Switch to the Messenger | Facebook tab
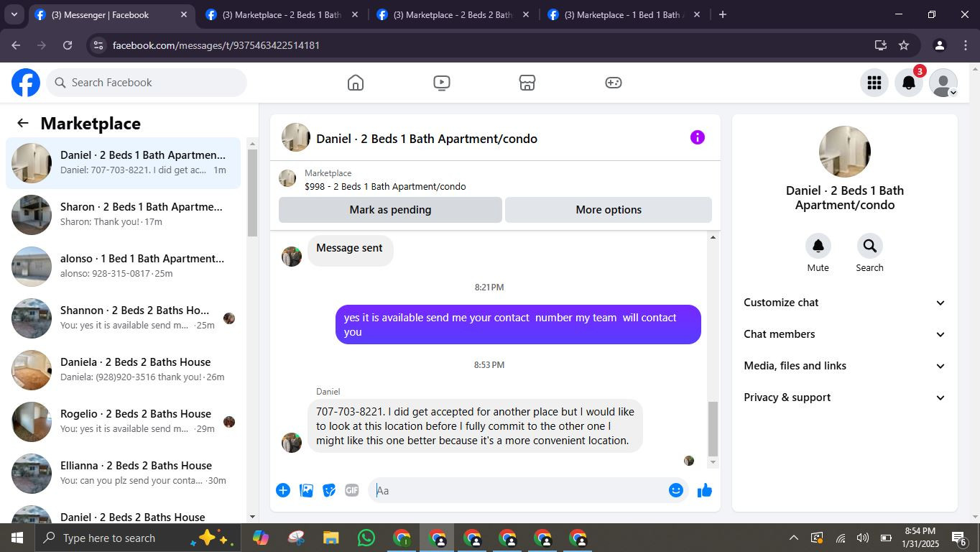980x552 pixels. click(x=110, y=14)
